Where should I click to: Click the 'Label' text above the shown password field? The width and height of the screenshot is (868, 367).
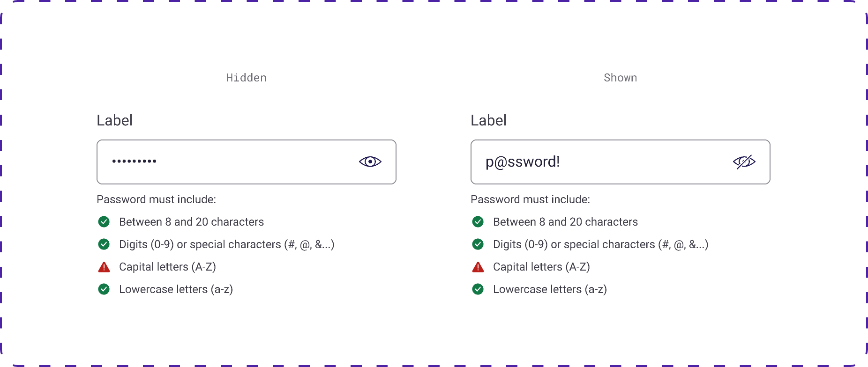(x=488, y=120)
